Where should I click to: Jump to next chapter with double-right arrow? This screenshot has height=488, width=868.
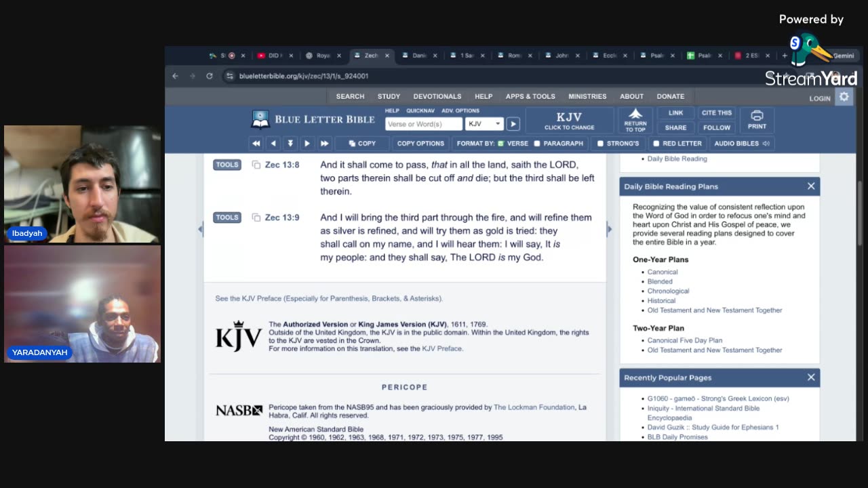point(324,144)
